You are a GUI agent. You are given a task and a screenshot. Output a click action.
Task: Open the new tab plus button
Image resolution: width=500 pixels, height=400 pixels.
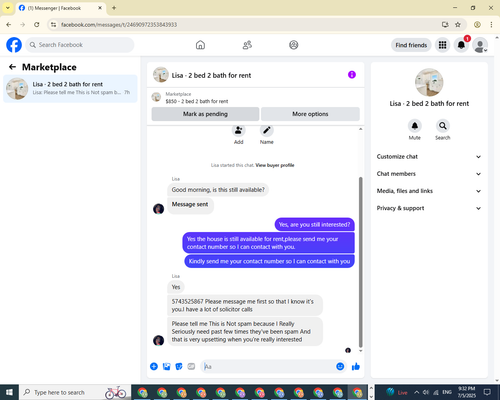[x=114, y=8]
